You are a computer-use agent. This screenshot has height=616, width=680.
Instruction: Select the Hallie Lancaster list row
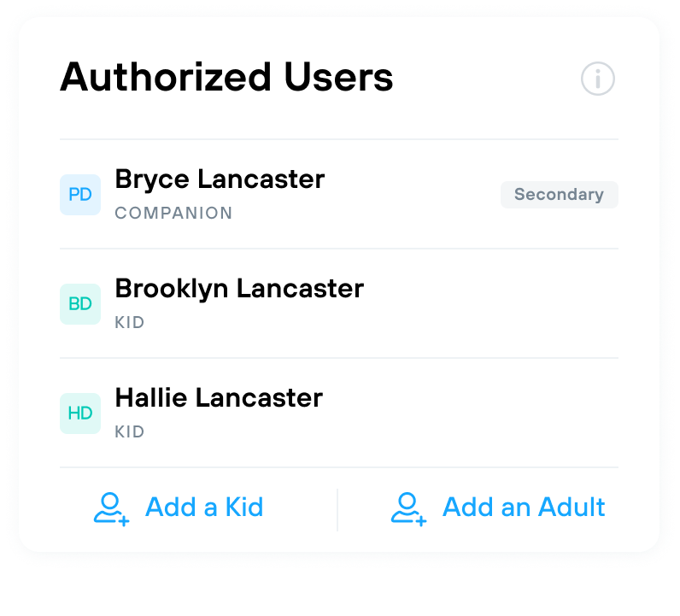[x=339, y=413]
